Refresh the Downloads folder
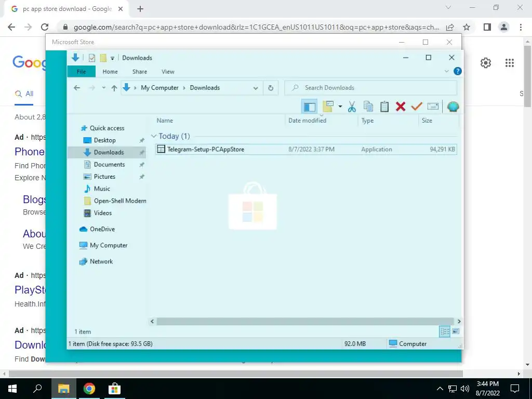Screen dimensions: 532x399 pos(271,88)
